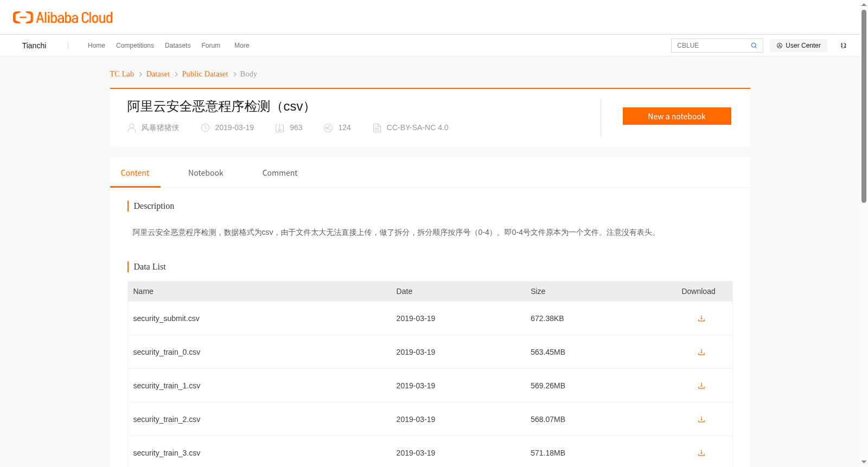This screenshot has width=868, height=467.
Task: Go to TC Lab breadcrumb
Action: click(x=122, y=74)
